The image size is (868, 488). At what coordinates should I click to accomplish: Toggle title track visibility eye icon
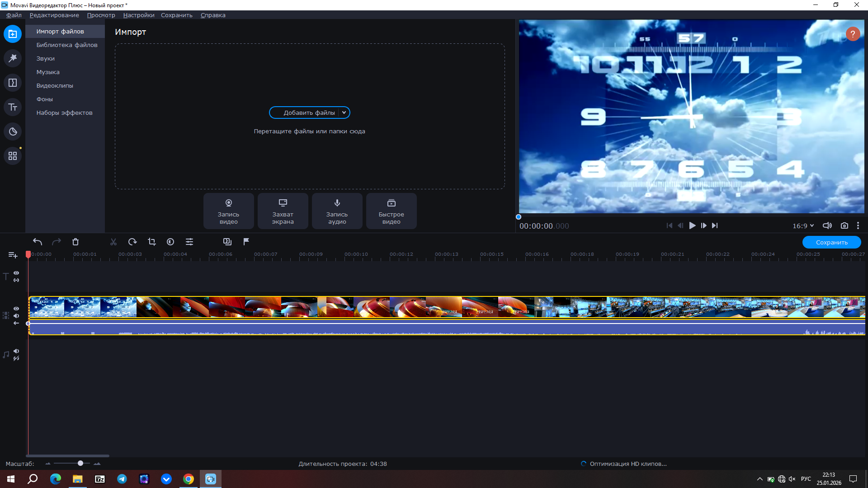click(x=16, y=273)
